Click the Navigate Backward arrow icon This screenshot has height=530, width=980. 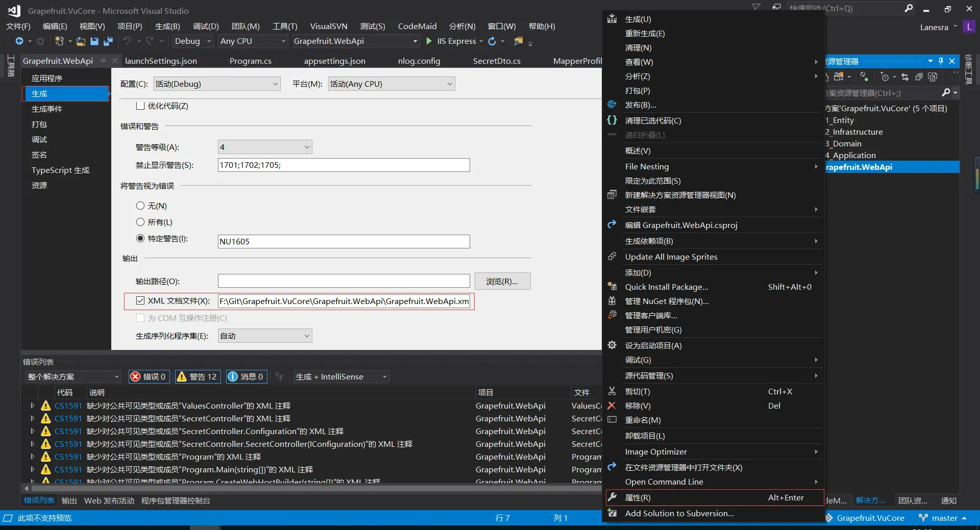19,41
